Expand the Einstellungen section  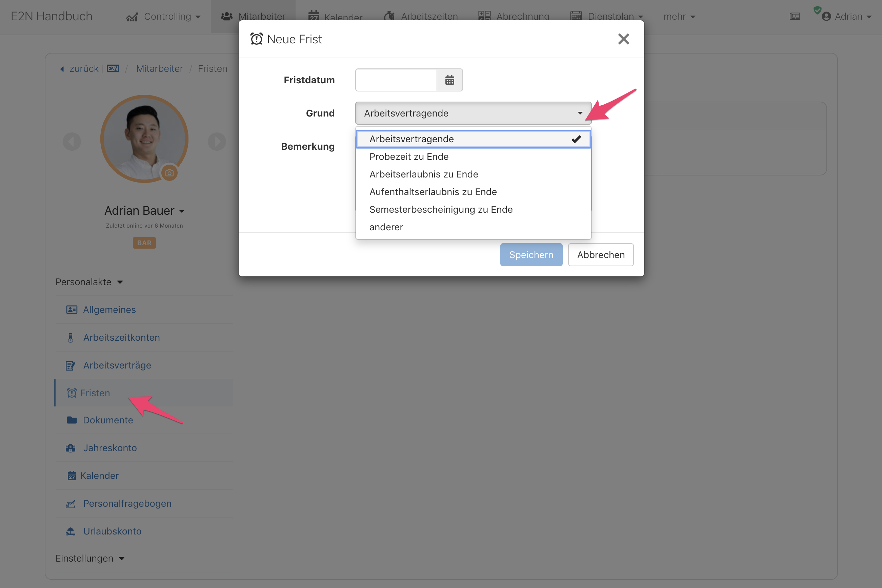coord(90,559)
